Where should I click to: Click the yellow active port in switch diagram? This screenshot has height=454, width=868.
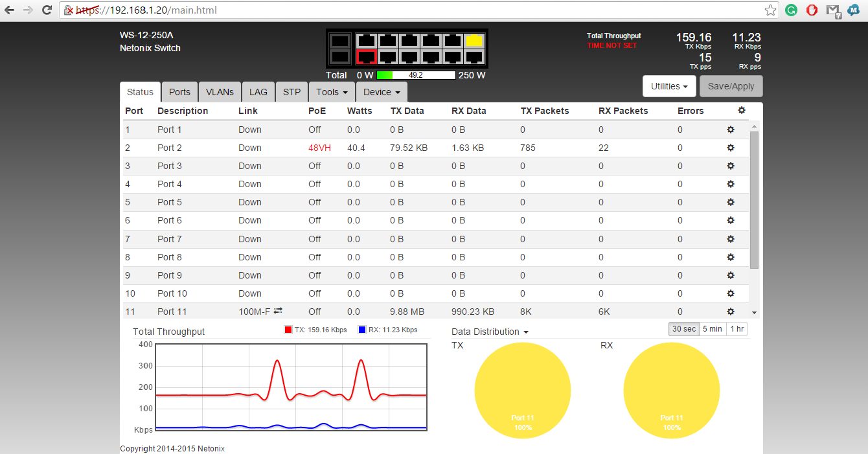(x=474, y=41)
